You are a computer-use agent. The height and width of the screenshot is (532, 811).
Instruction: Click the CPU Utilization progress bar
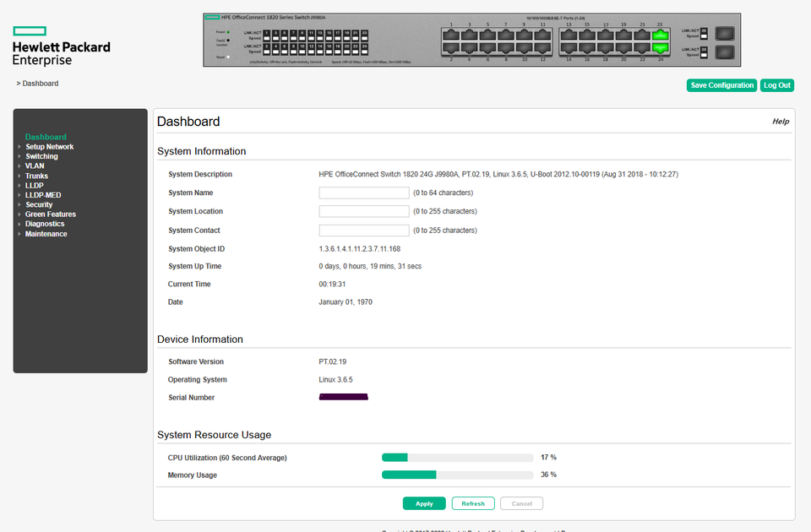point(457,458)
